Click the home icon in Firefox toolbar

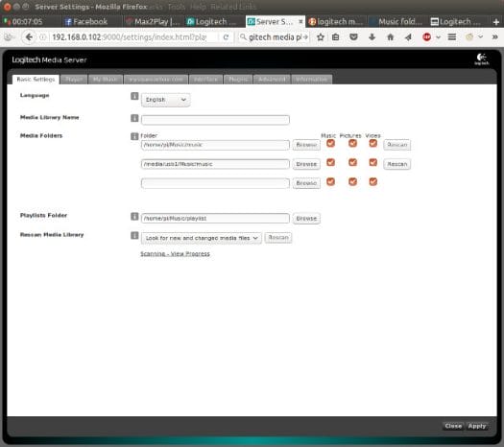[390, 37]
